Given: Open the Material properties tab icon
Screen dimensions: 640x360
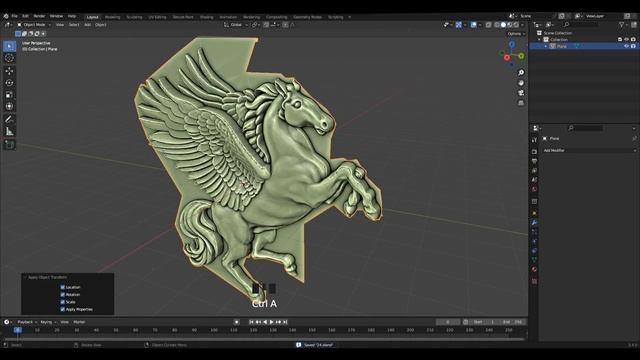Looking at the screenshot, I should [x=534, y=269].
